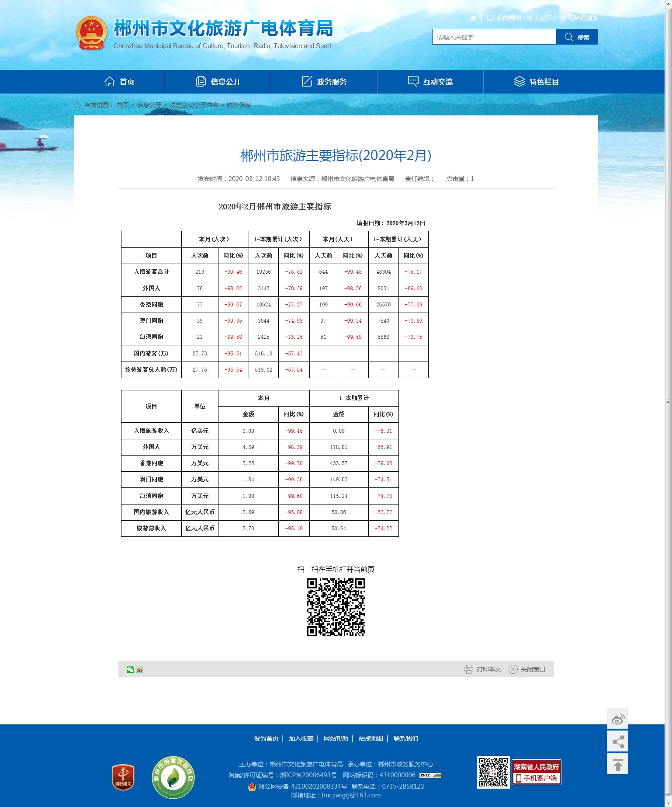This screenshot has height=807, width=672.
Task: Click the close window X icon
Action: click(x=513, y=669)
